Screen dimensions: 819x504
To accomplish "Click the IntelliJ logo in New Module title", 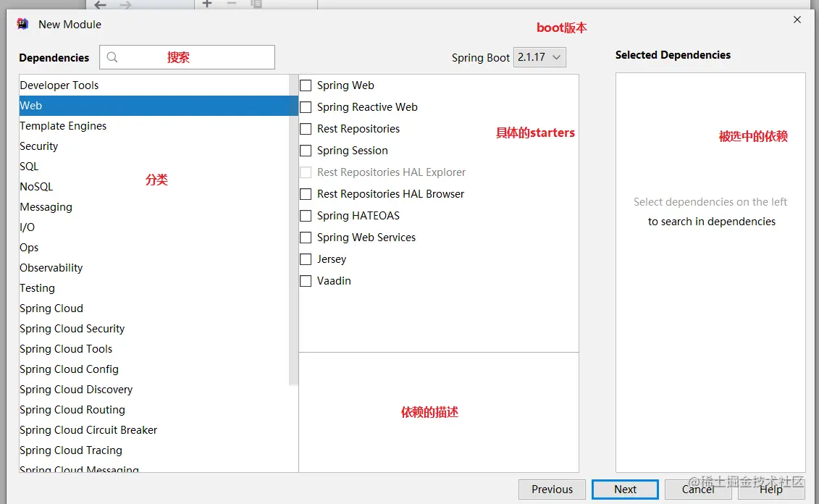I will coord(22,24).
